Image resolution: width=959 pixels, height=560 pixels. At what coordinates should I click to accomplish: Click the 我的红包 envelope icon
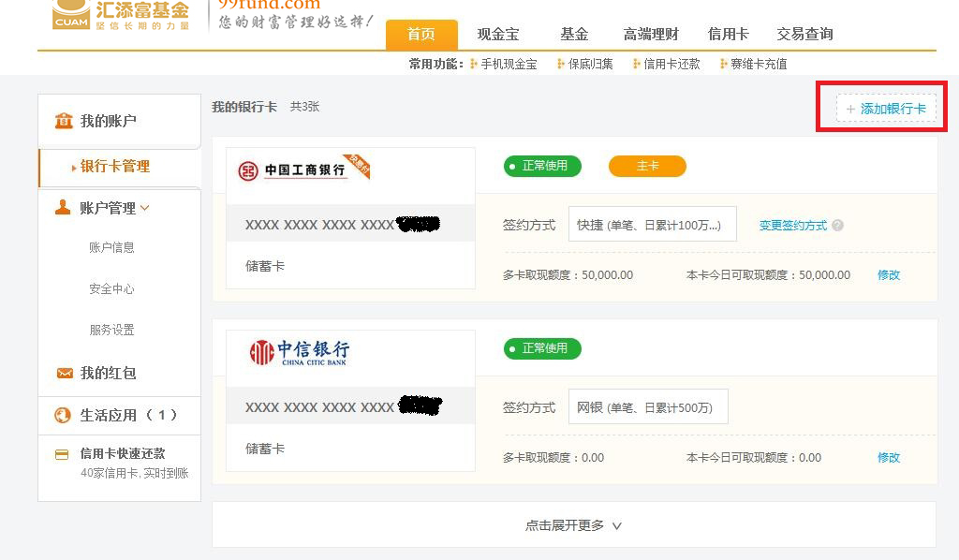click(x=64, y=373)
